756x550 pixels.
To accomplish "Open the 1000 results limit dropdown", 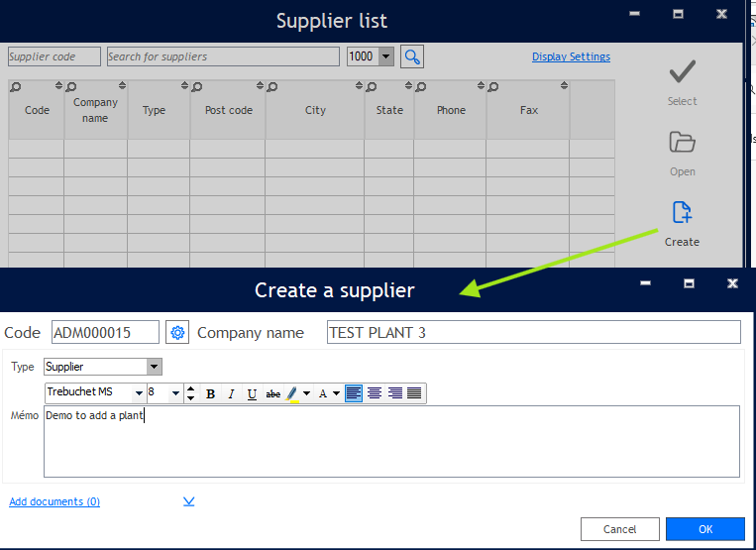I will click(385, 56).
